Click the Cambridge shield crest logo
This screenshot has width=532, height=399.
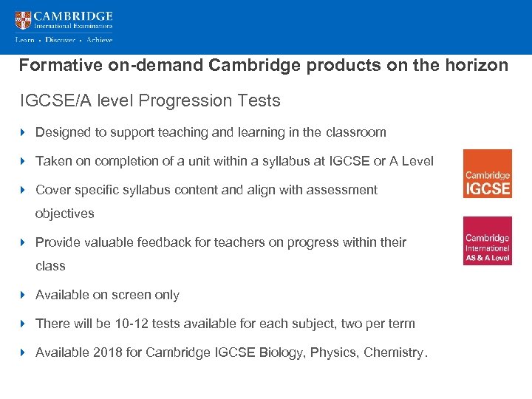(24, 20)
